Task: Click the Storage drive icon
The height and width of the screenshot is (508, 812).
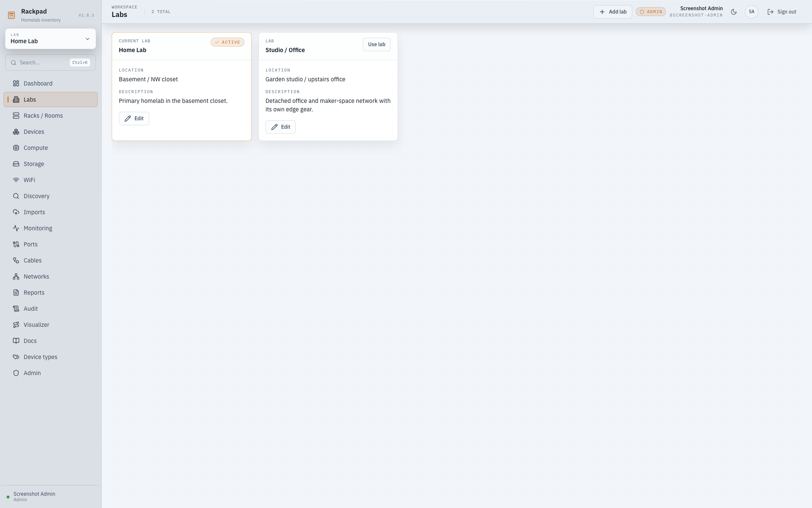Action: 16,164
